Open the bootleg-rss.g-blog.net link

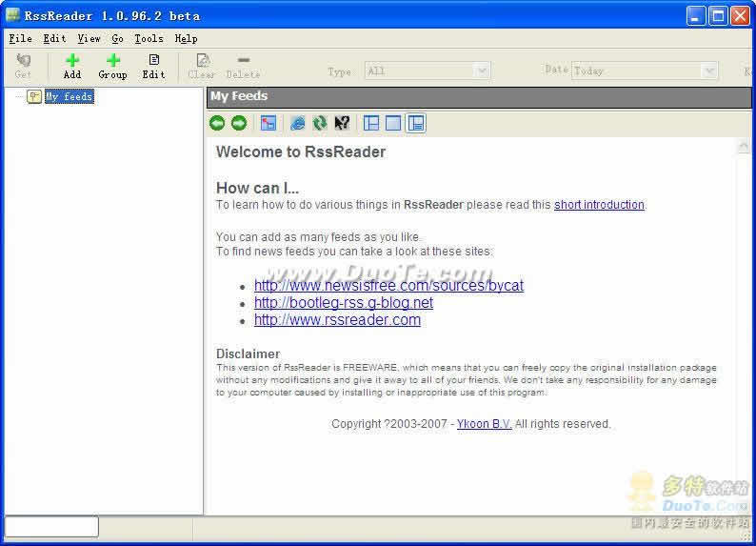[x=344, y=302]
